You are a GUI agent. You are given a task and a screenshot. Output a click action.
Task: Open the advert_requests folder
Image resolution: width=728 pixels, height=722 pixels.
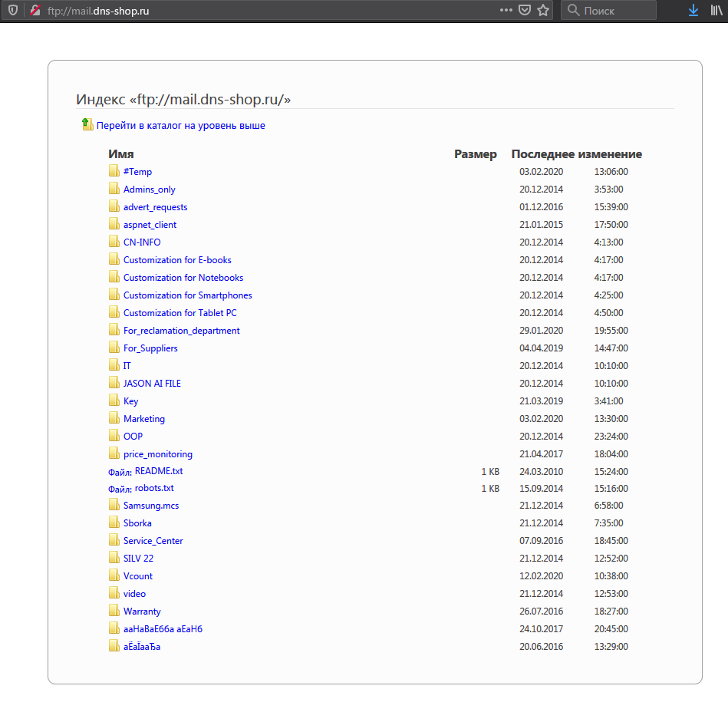click(x=155, y=207)
